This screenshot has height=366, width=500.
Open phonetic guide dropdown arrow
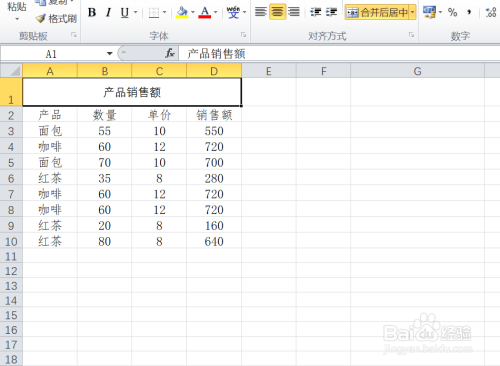tap(245, 13)
